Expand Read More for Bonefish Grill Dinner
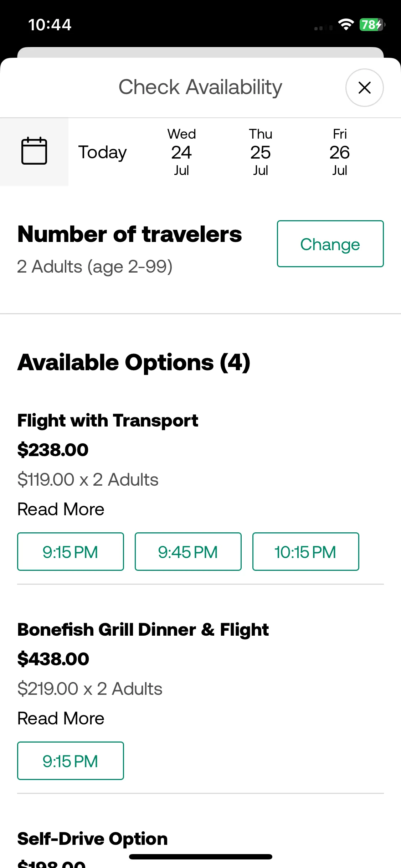Image resolution: width=401 pixels, height=868 pixels. tap(61, 718)
